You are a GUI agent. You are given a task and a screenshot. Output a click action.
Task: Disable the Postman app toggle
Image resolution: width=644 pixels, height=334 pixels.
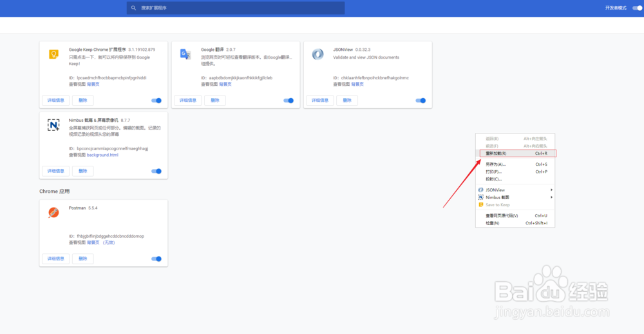tap(156, 259)
